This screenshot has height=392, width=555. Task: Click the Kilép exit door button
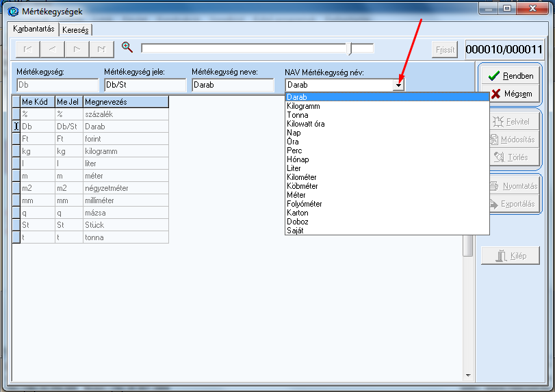coord(511,256)
